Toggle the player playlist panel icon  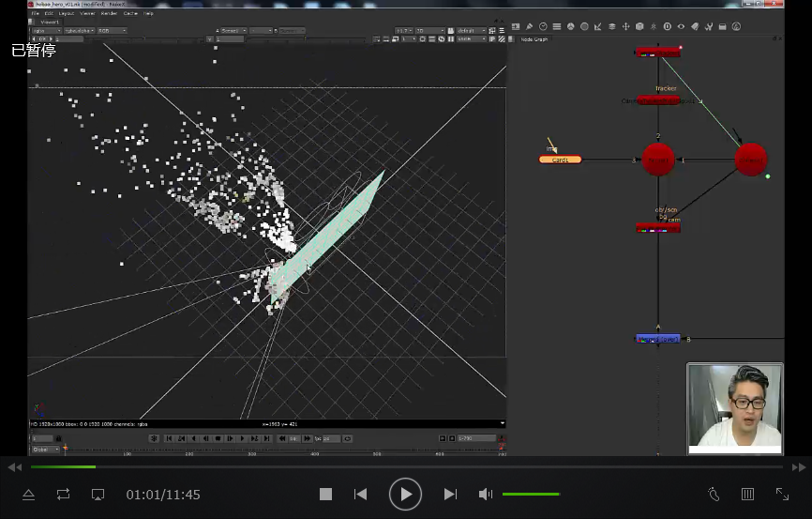pyautogui.click(x=747, y=494)
